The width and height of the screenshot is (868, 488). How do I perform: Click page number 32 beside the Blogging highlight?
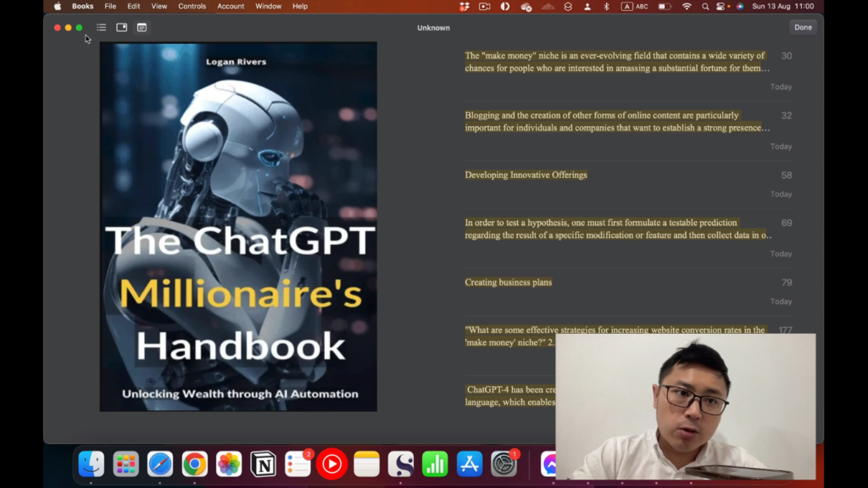click(786, 115)
